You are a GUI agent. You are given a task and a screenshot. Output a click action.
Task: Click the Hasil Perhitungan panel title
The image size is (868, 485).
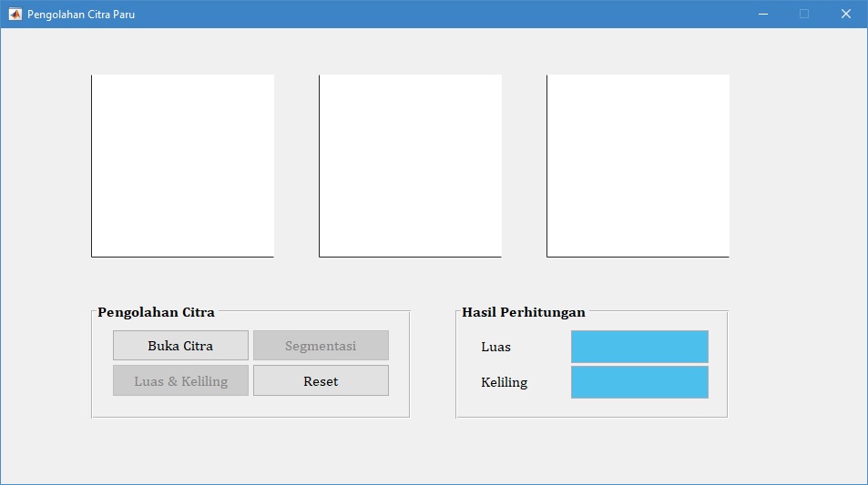(524, 312)
